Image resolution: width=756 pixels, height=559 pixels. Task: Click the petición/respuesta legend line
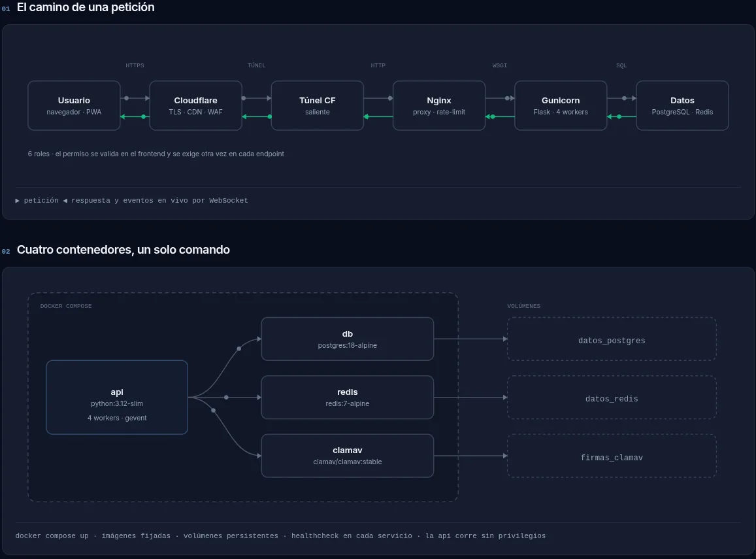tap(131, 201)
